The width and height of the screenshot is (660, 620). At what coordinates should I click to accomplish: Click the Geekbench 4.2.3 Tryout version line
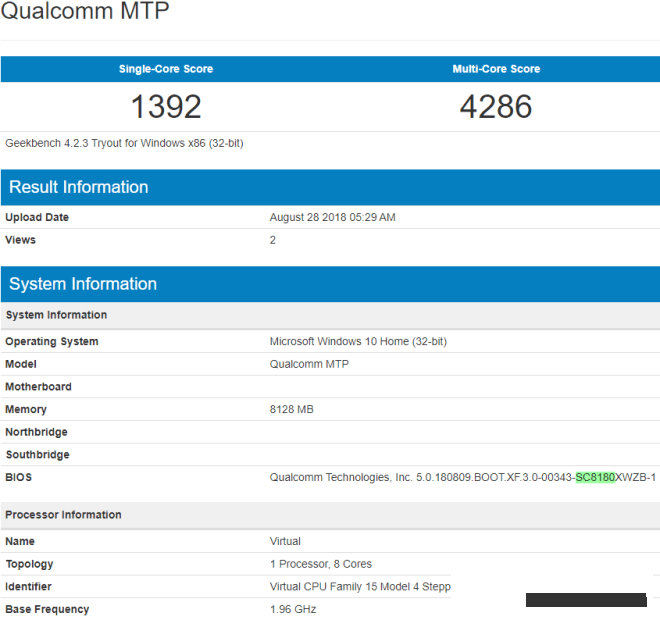point(124,143)
